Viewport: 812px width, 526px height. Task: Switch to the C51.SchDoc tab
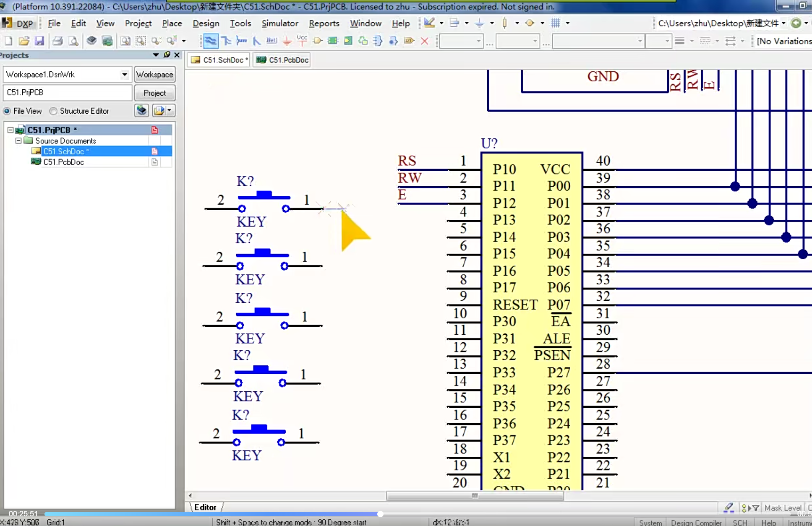pos(219,60)
